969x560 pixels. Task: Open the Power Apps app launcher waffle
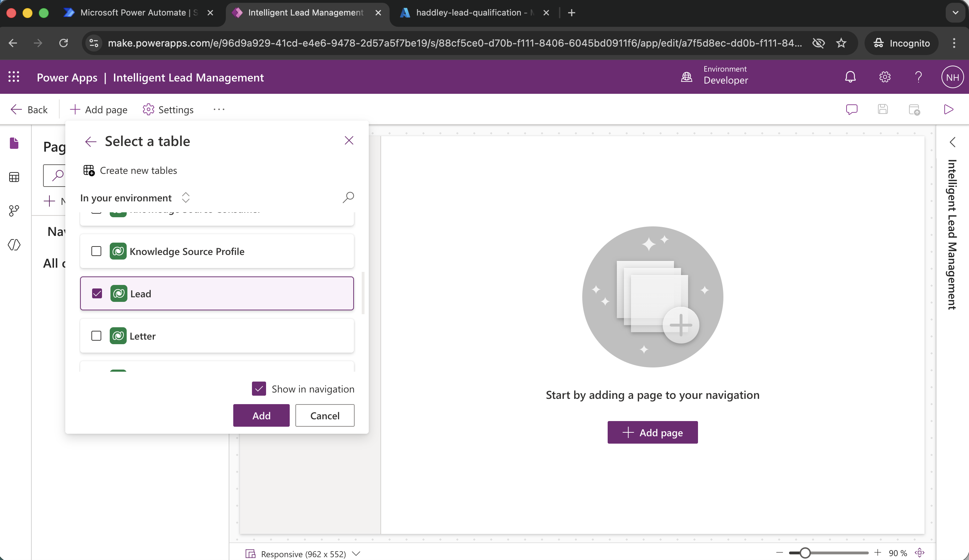pos(14,77)
